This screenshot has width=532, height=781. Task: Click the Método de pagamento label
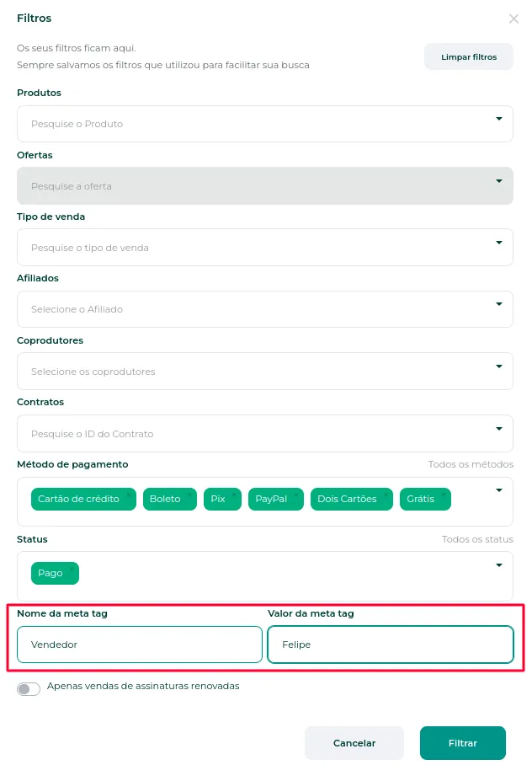pos(72,464)
